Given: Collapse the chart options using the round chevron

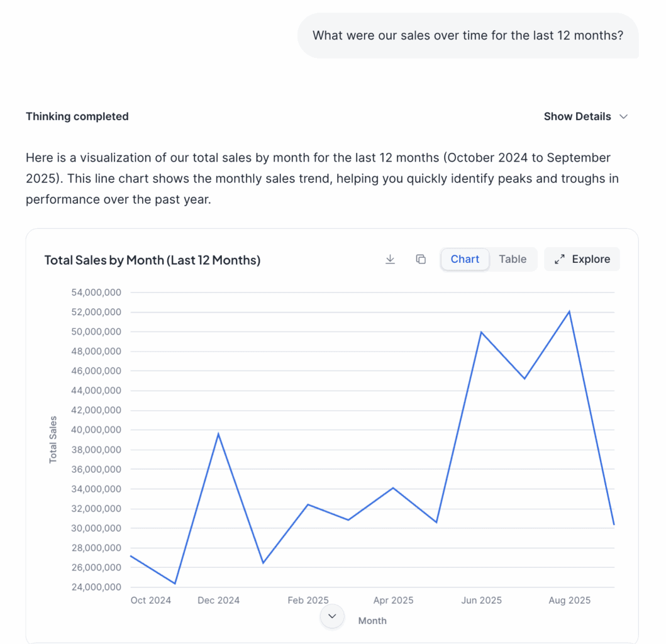Looking at the screenshot, I should point(332,617).
